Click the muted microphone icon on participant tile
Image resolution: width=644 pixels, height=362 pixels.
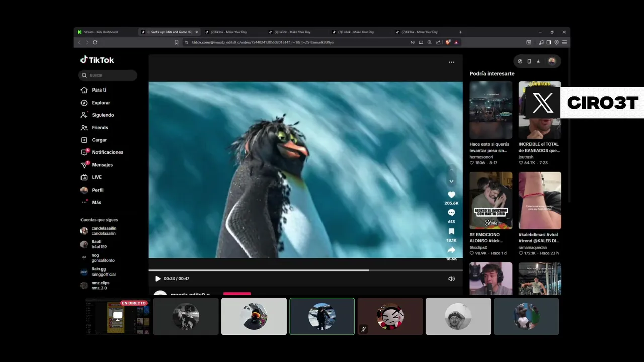[363, 329]
